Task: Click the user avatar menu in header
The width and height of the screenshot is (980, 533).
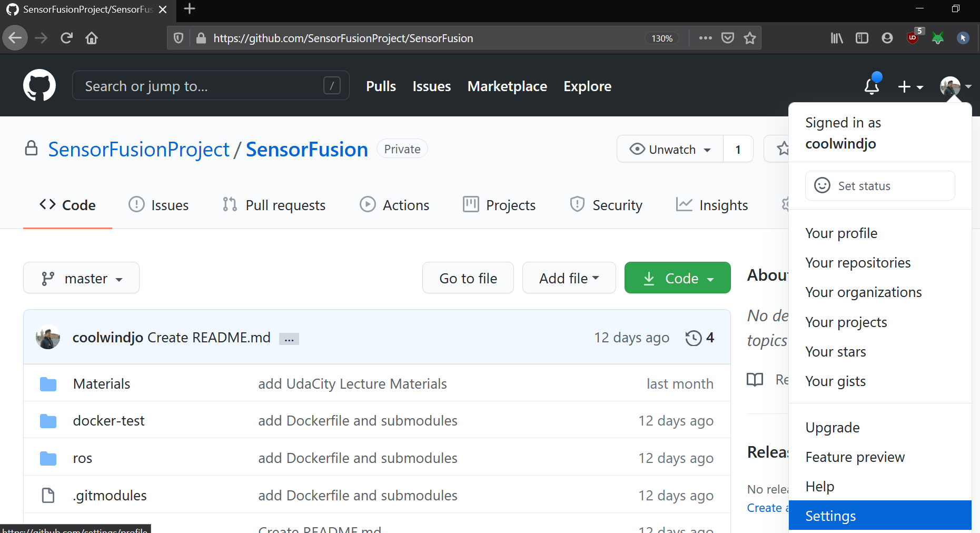Action: click(x=955, y=86)
